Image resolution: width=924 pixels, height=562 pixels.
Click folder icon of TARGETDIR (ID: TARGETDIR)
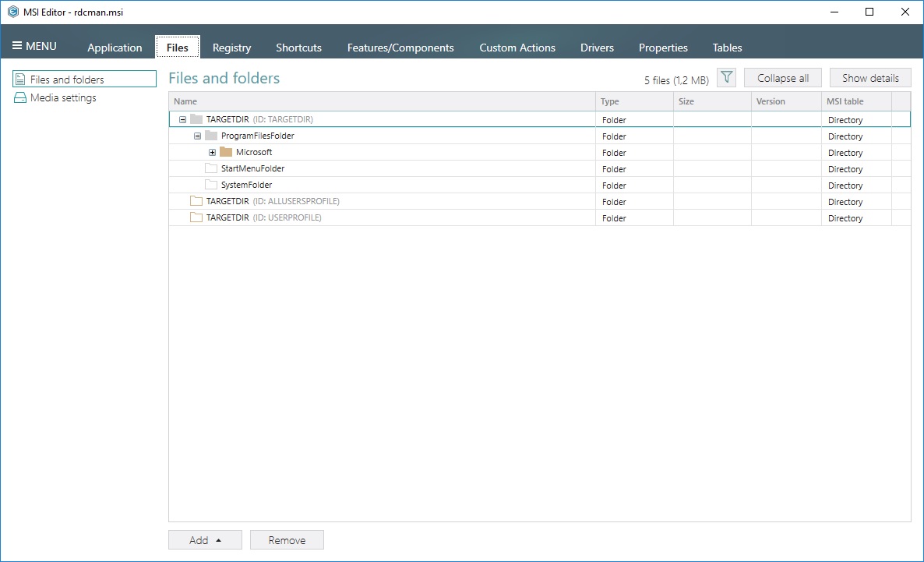coord(196,119)
